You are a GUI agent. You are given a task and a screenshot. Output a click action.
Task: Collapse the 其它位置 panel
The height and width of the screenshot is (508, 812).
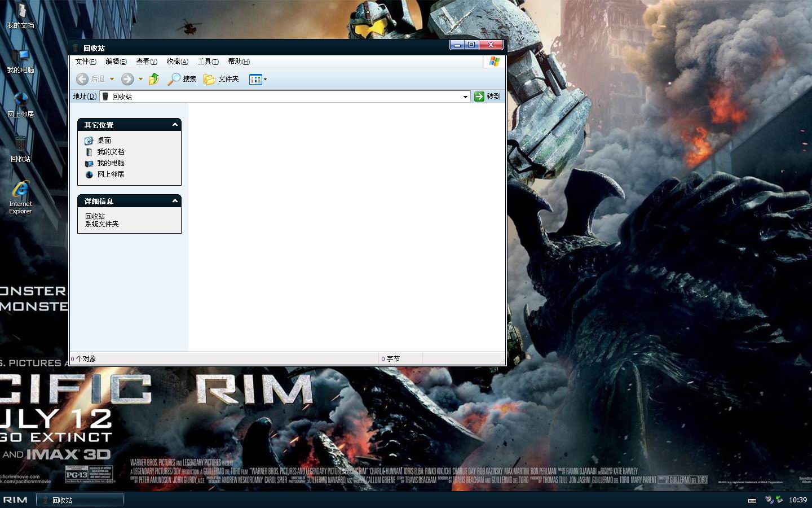point(175,125)
